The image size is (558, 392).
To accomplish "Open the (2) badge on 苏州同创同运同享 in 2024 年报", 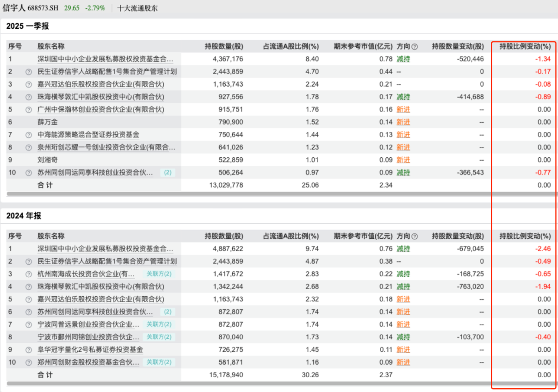I will (167, 312).
